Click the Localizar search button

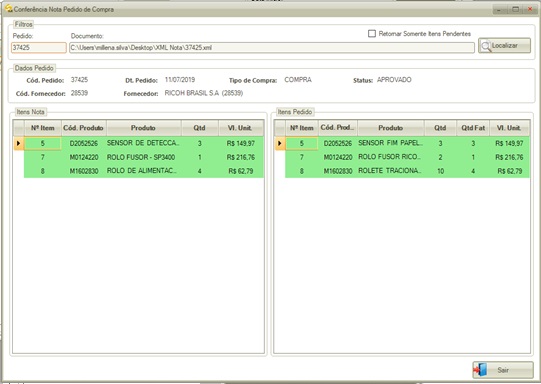pyautogui.click(x=504, y=46)
